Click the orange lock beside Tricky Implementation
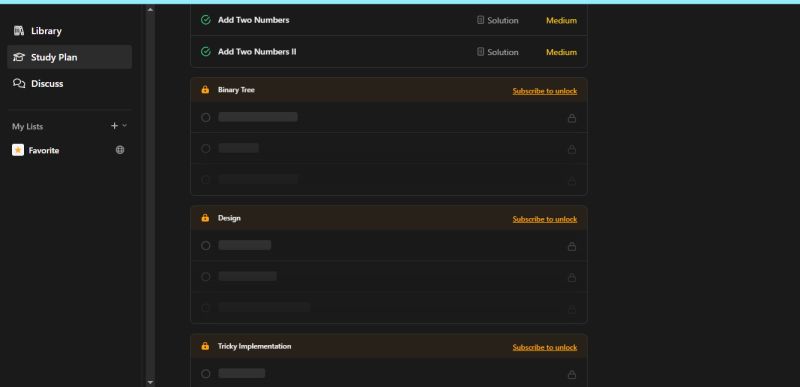The height and width of the screenshot is (387, 800). coord(205,346)
